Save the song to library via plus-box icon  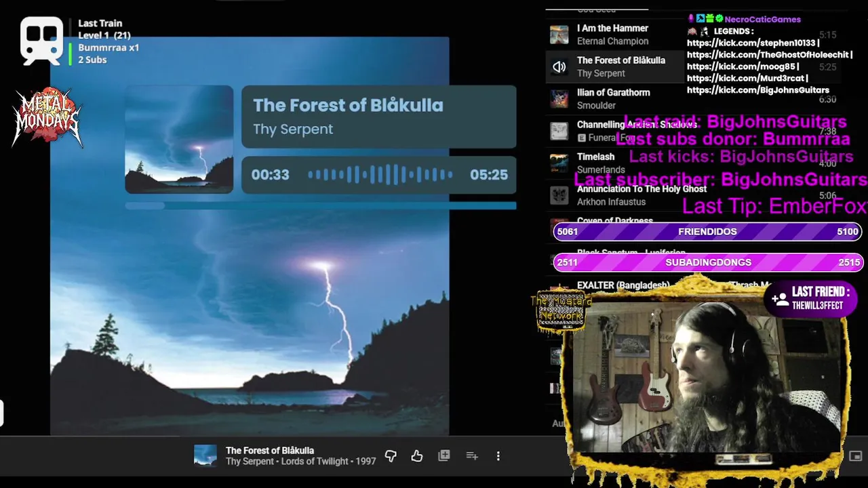tap(444, 456)
